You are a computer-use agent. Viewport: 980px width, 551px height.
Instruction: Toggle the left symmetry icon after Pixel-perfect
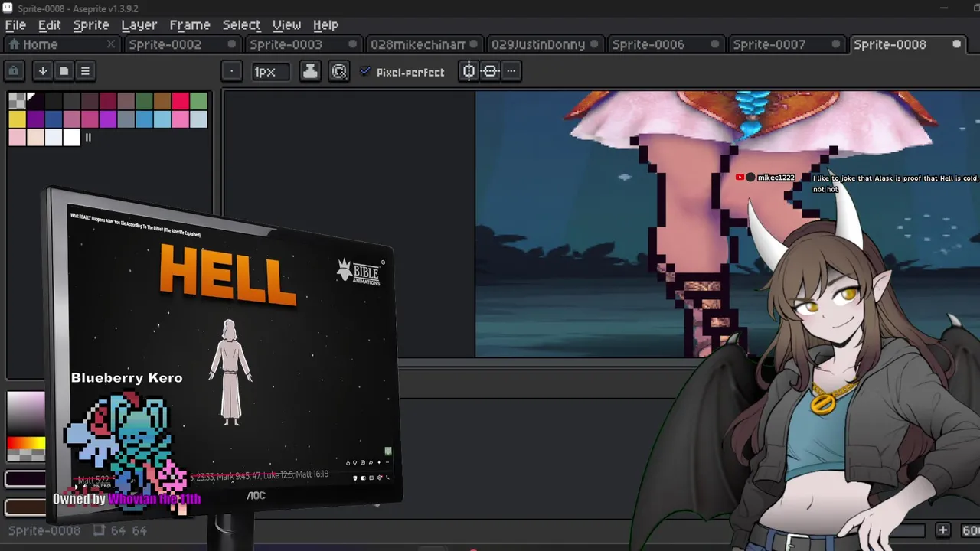point(469,71)
